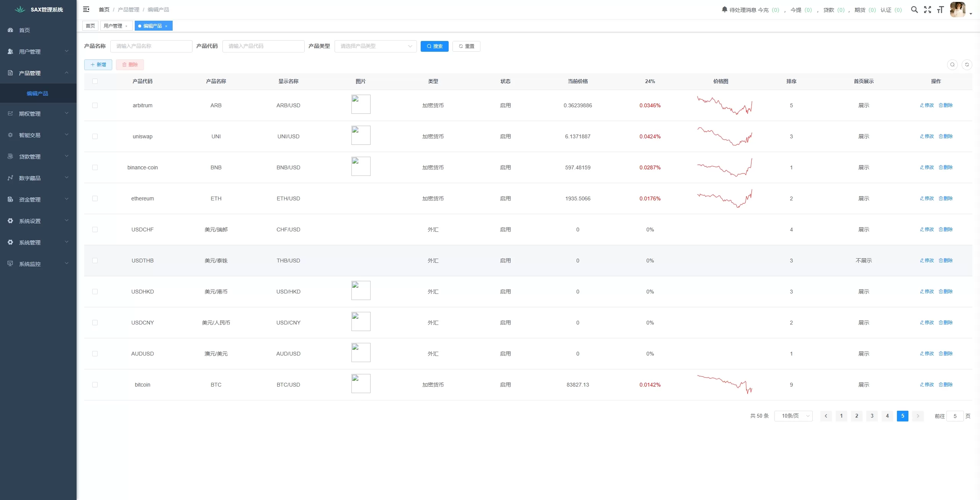Click the round refresh table icon
This screenshot has height=500, width=980.
(967, 65)
